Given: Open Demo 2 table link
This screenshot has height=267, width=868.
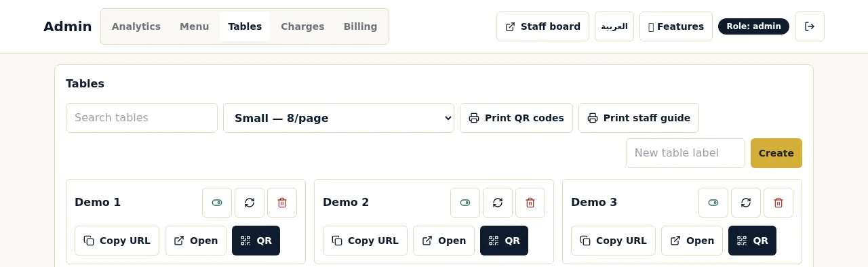Looking at the screenshot, I should tap(443, 241).
